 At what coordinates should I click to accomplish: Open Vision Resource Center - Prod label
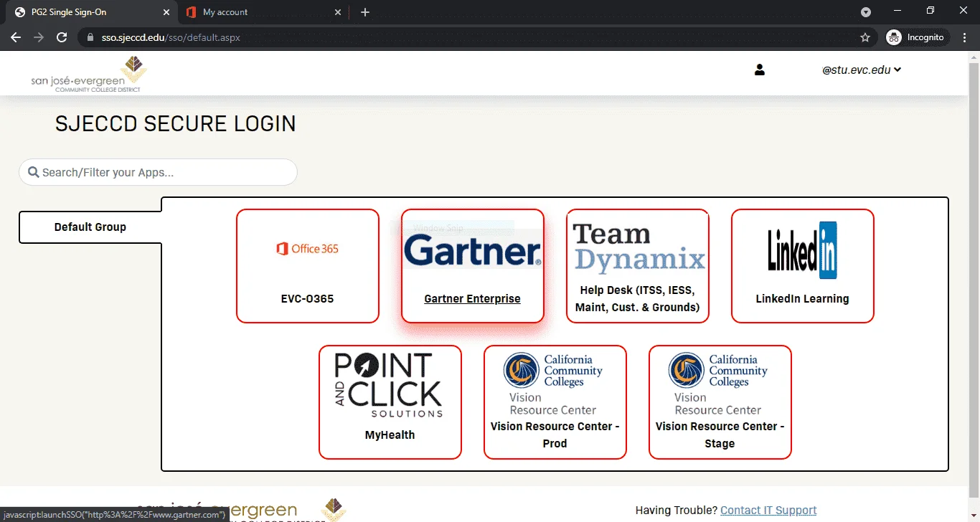click(x=555, y=435)
